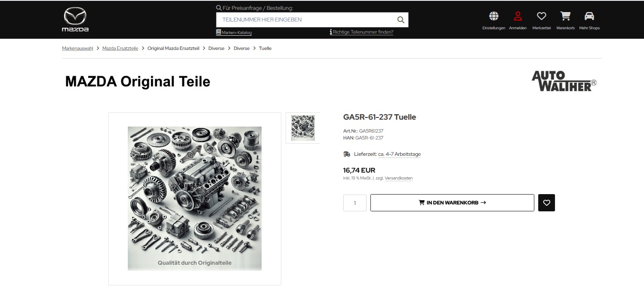Screen dimensions: 644x297
Task: Click the Mazda logo in header
Action: (75, 20)
